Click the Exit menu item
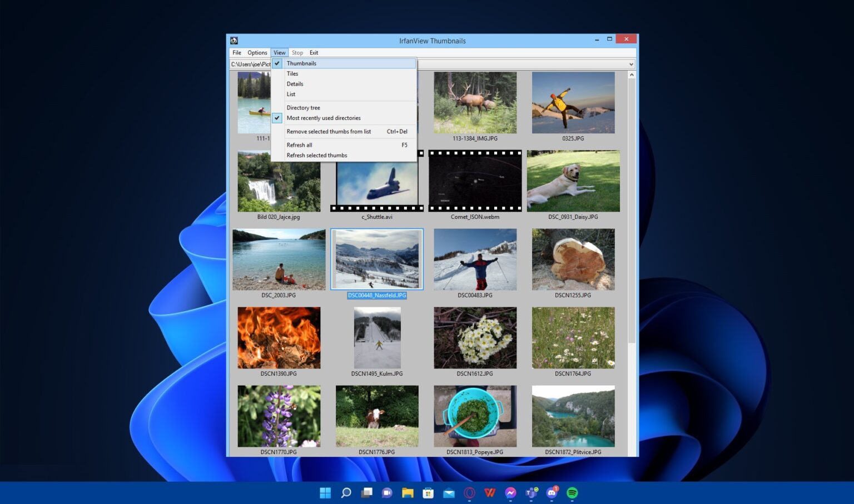This screenshot has width=854, height=504. pos(314,52)
